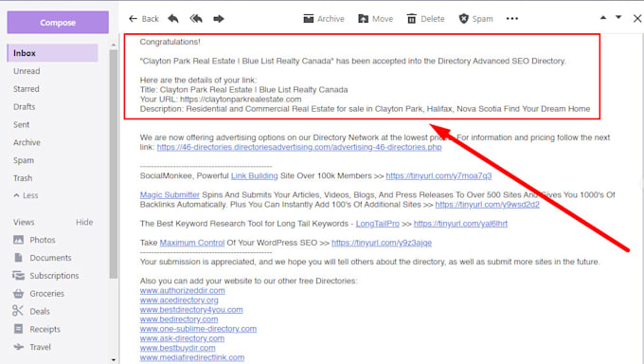Go back using the Back arrow

pos(144,19)
